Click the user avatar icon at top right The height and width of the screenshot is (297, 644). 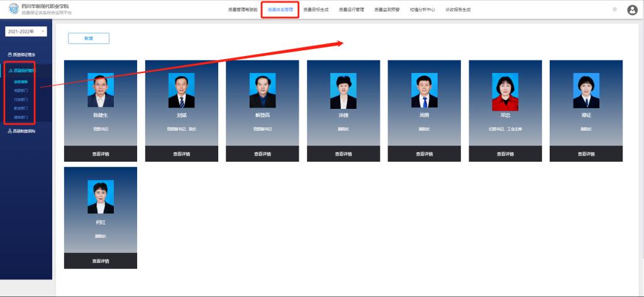point(632,9)
